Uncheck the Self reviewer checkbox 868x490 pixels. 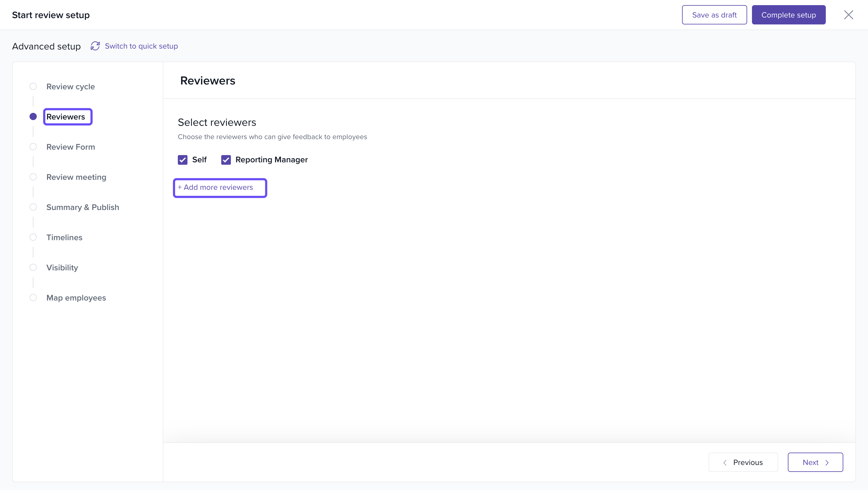click(x=183, y=160)
